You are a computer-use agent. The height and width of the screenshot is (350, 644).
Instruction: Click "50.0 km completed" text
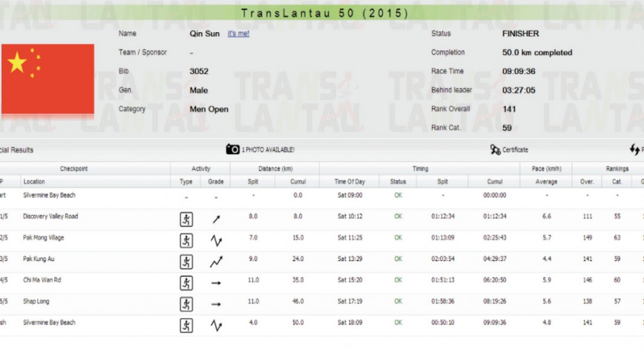point(537,52)
